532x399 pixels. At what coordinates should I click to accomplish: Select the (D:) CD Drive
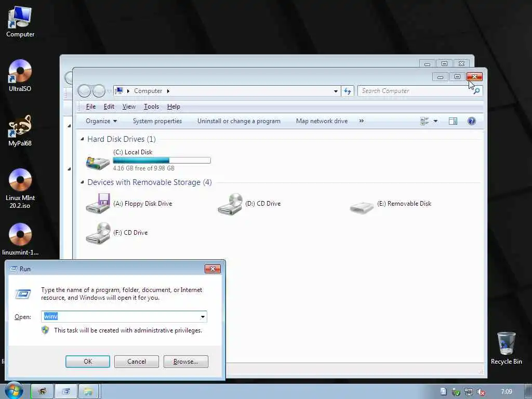(x=249, y=204)
